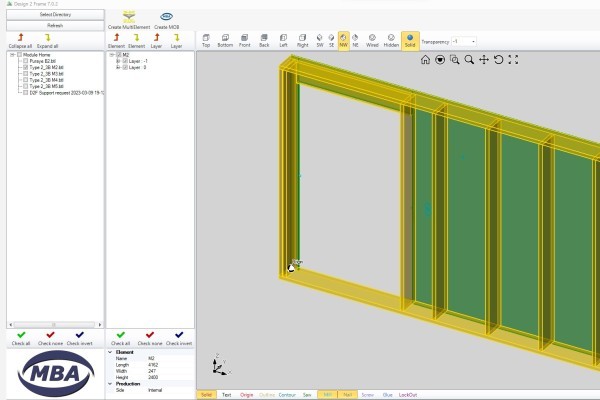Toggle the Origin filter in bottom bar
Image resolution: width=600 pixels, height=400 pixels.
247,395
